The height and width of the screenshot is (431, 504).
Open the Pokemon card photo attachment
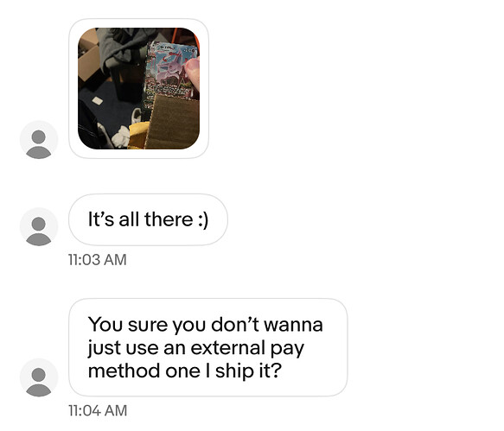pos(138,88)
